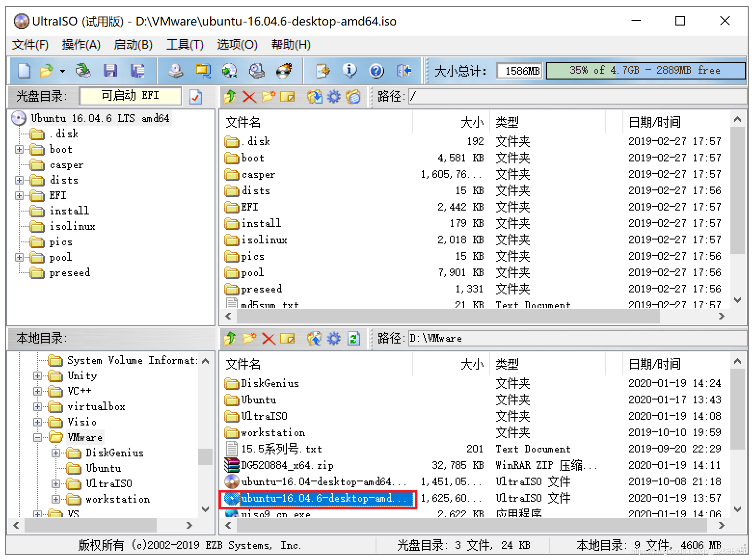The width and height of the screenshot is (753, 560).
Task: Expand the virtualbox folder in local tree
Action: click(38, 407)
